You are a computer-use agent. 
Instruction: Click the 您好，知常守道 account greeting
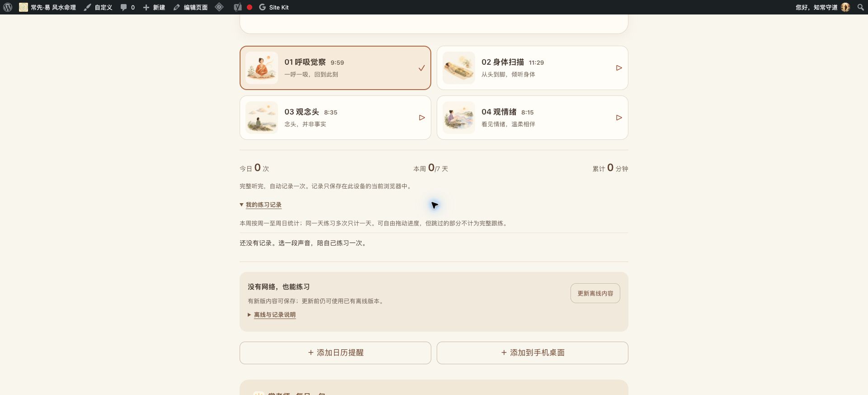click(816, 7)
